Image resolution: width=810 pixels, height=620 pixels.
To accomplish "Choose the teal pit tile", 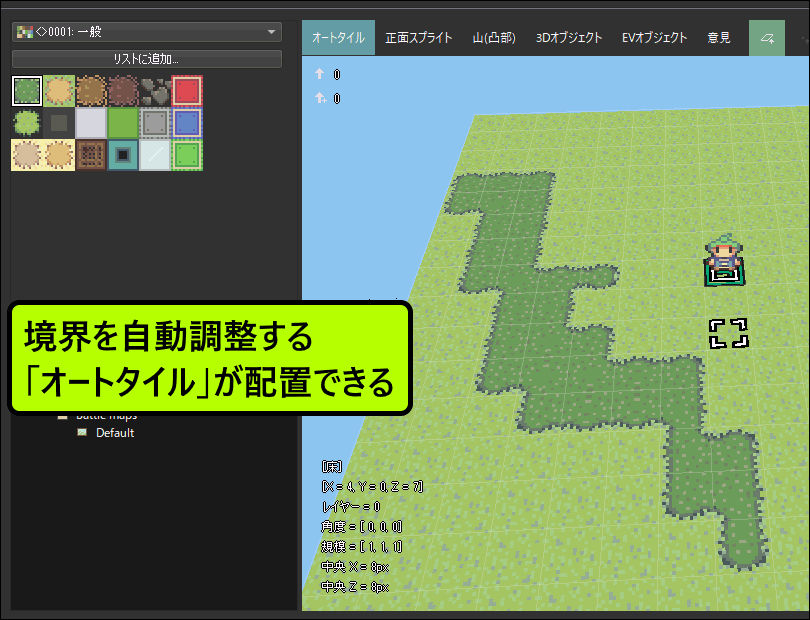I will (x=123, y=155).
